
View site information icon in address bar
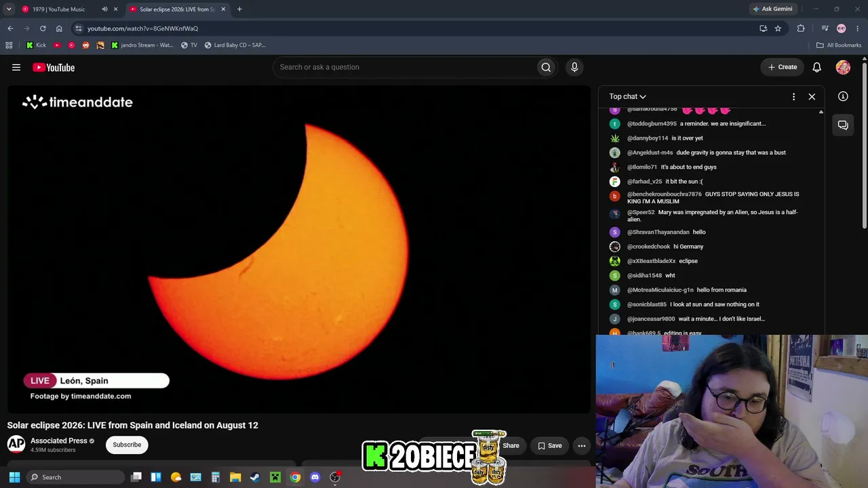pyautogui.click(x=79, y=28)
